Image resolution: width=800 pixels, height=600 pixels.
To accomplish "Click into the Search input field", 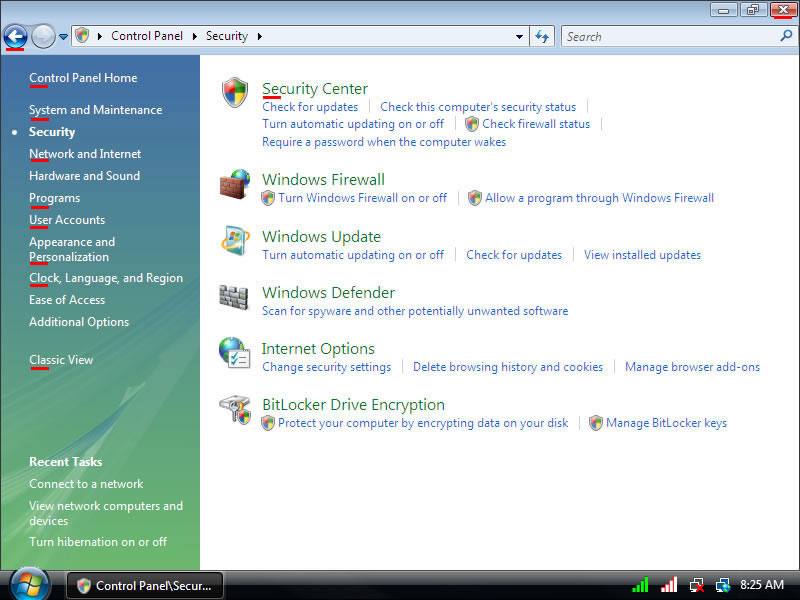I will 671,36.
